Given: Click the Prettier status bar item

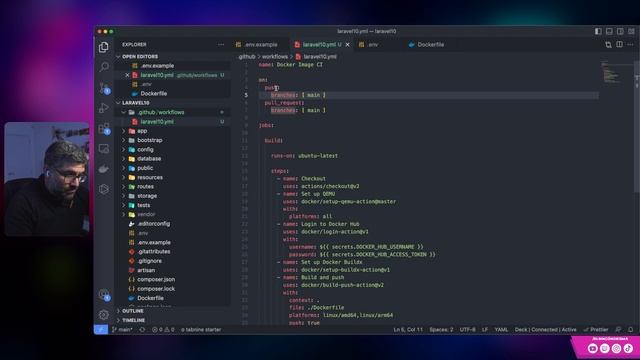Looking at the screenshot, I should pyautogui.click(x=596, y=329).
